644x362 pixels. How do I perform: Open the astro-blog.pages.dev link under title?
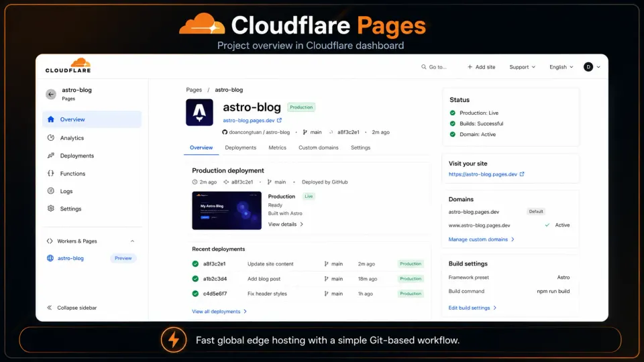[x=248, y=120]
